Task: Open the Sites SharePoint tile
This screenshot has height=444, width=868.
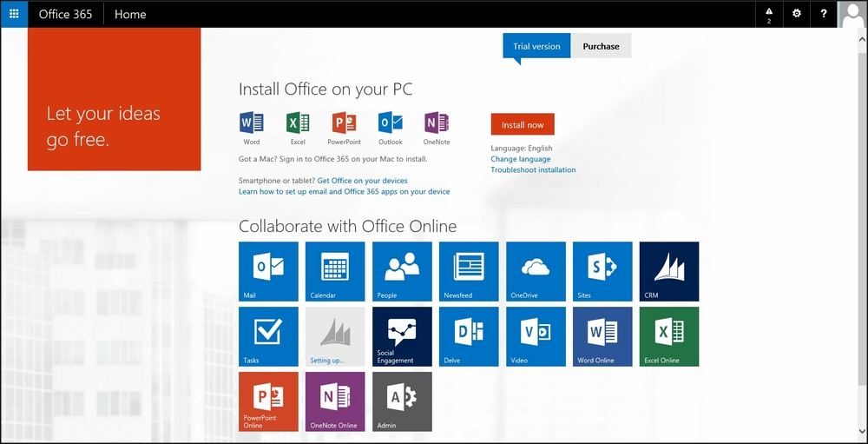Action: [x=602, y=271]
